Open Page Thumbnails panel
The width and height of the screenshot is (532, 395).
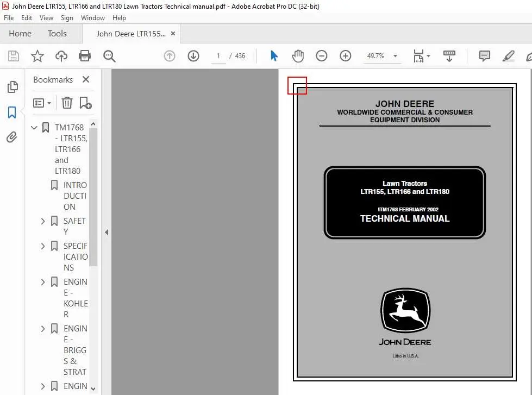(12, 87)
